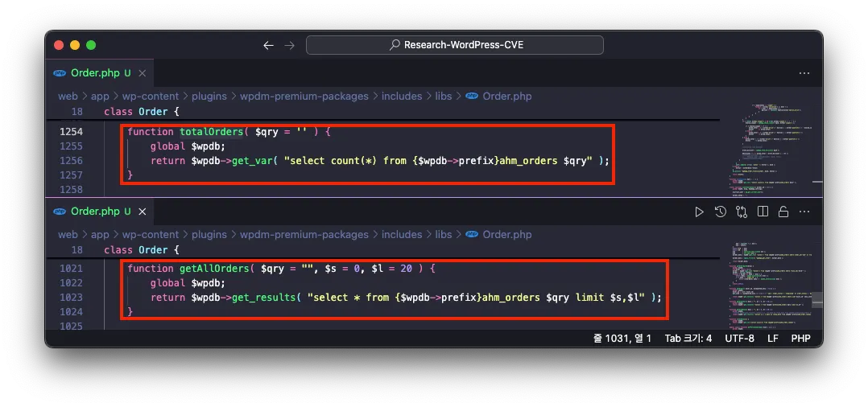Click the green fullscreen window button

pyautogui.click(x=91, y=45)
